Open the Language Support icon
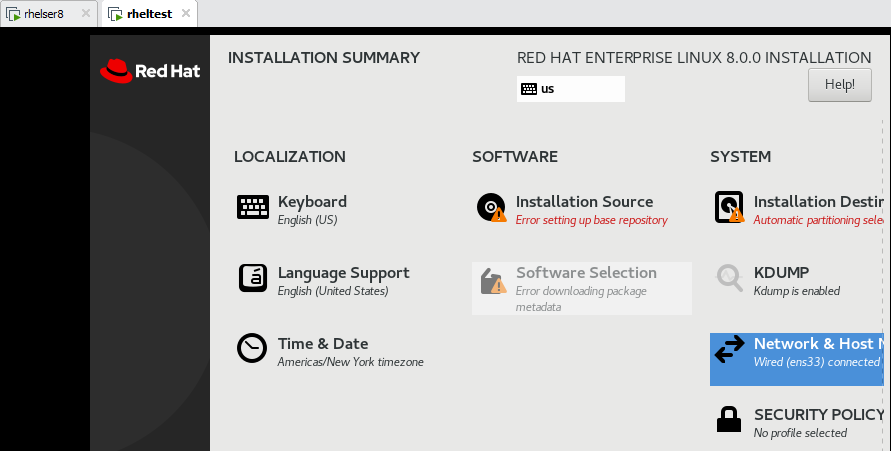Screen dimensions: 891x451 (253, 278)
